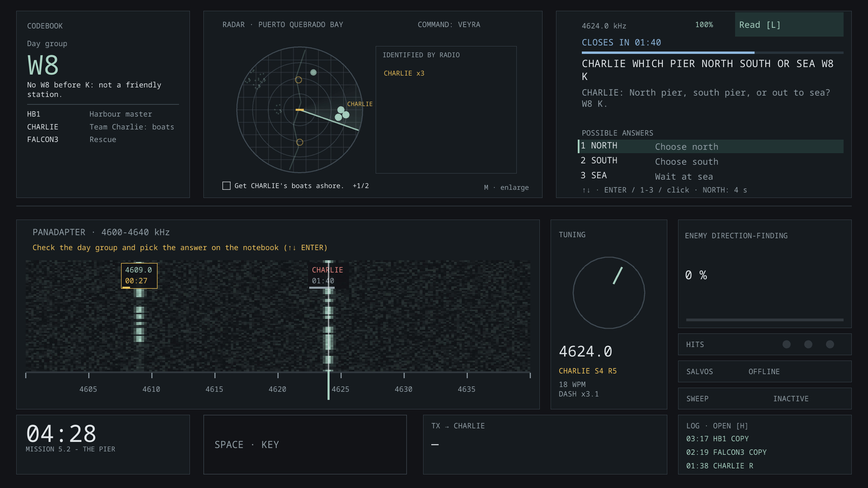Click the HB1 codebook entry
Image resolution: width=868 pixels, height=488 pixels.
coord(103,114)
